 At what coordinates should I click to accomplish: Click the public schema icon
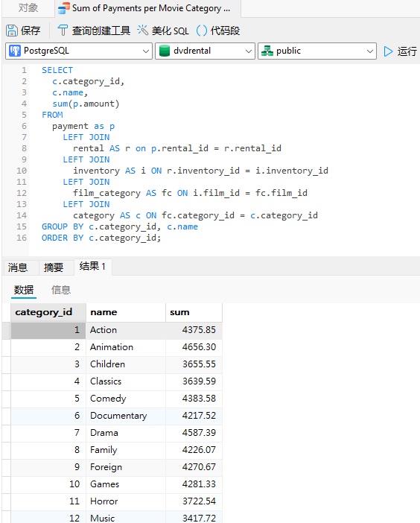267,51
